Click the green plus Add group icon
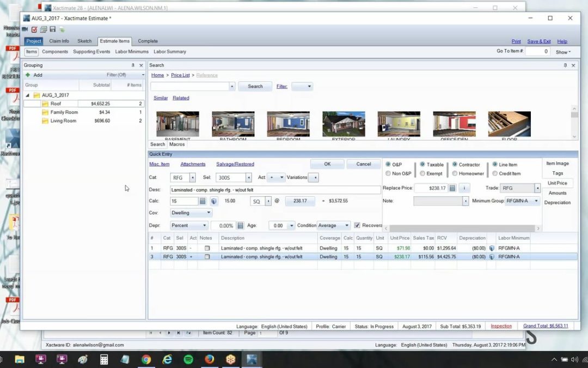Screen dimensions: 588x368 point(28,75)
